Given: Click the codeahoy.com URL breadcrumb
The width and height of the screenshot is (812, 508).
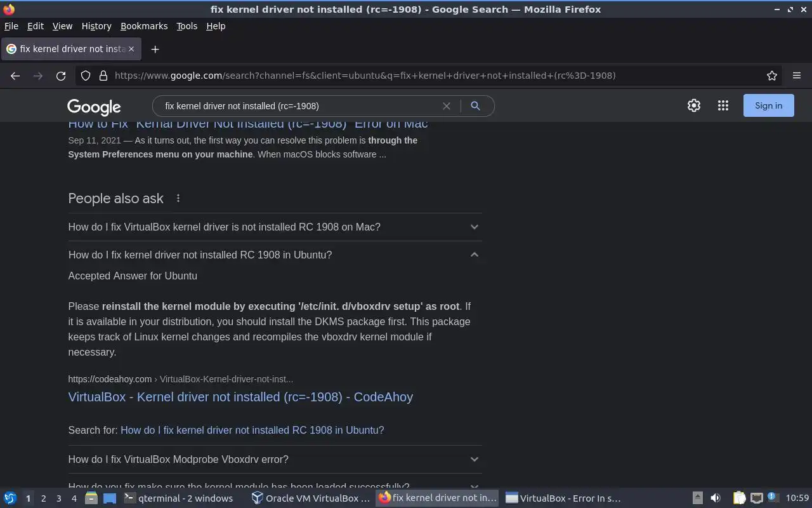Looking at the screenshot, I should (x=180, y=380).
